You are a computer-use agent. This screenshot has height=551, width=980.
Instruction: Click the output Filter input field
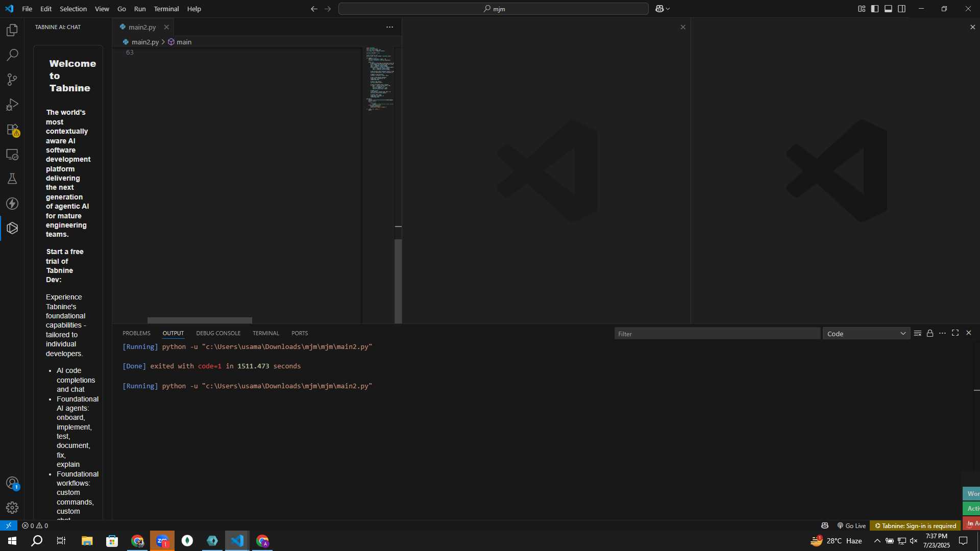pos(717,334)
